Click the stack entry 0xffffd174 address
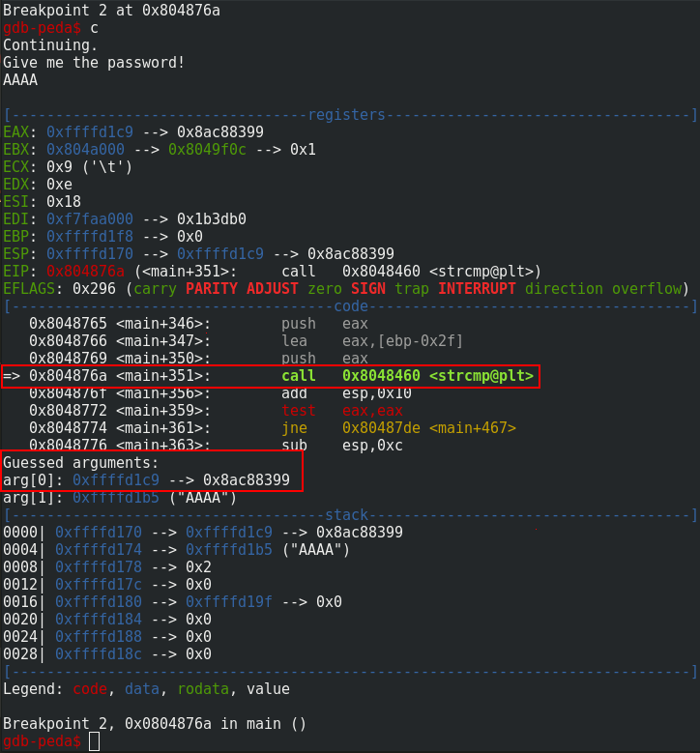 pos(99,550)
